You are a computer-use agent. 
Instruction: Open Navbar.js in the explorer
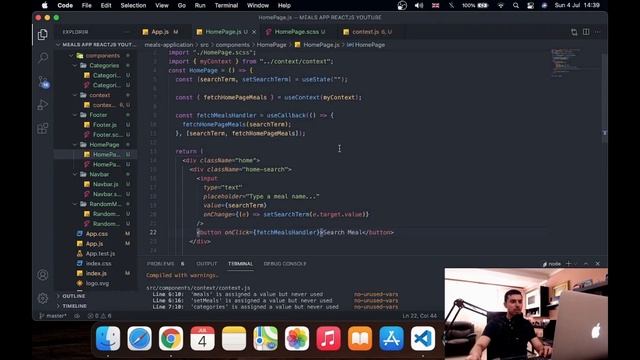pyautogui.click(x=105, y=184)
